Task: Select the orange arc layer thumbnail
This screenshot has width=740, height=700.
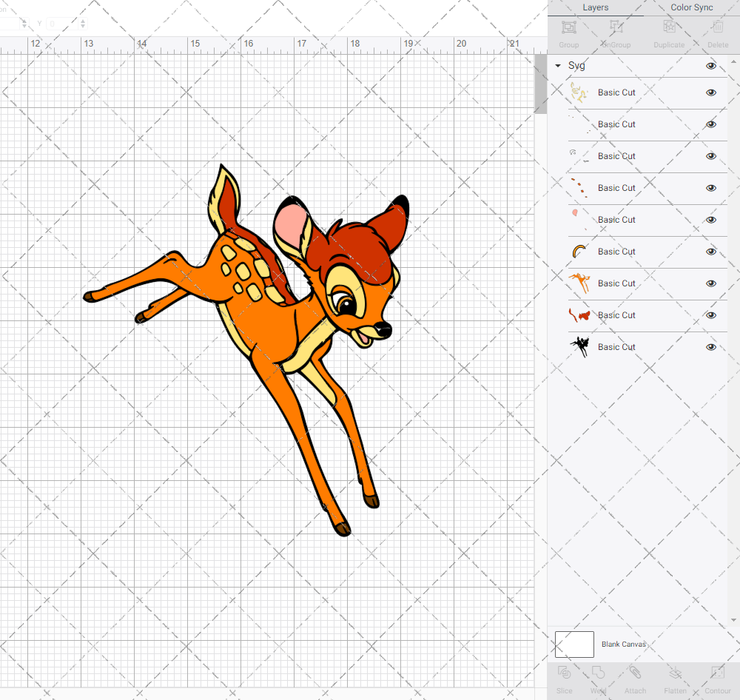Action: point(579,252)
